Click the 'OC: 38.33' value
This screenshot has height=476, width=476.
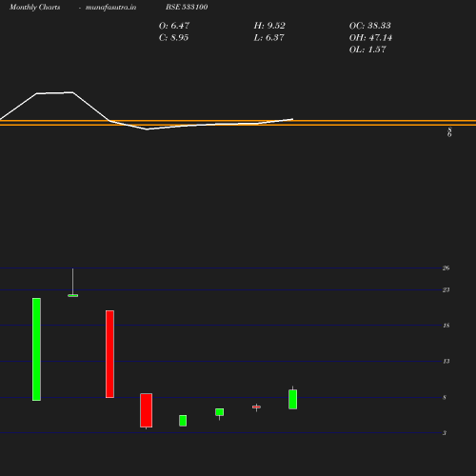(x=370, y=26)
